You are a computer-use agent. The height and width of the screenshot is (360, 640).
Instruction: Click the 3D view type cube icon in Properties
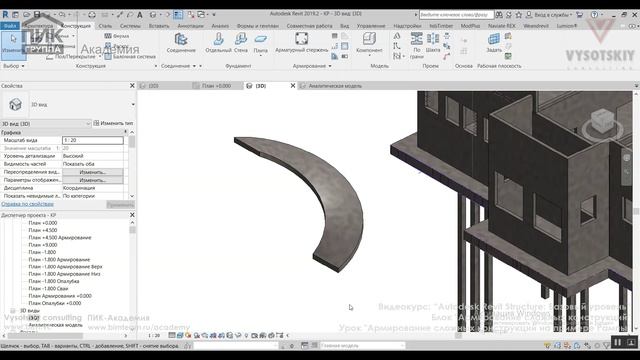pos(15,104)
